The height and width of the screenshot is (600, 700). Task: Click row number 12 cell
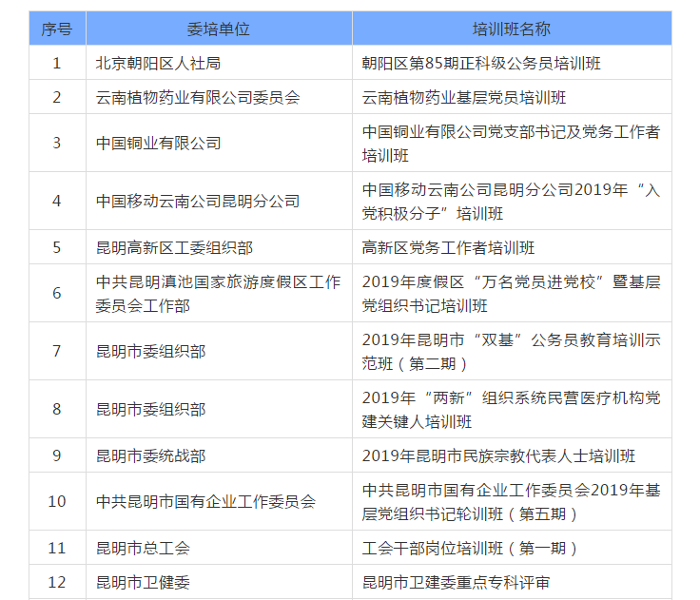pyautogui.click(x=57, y=582)
